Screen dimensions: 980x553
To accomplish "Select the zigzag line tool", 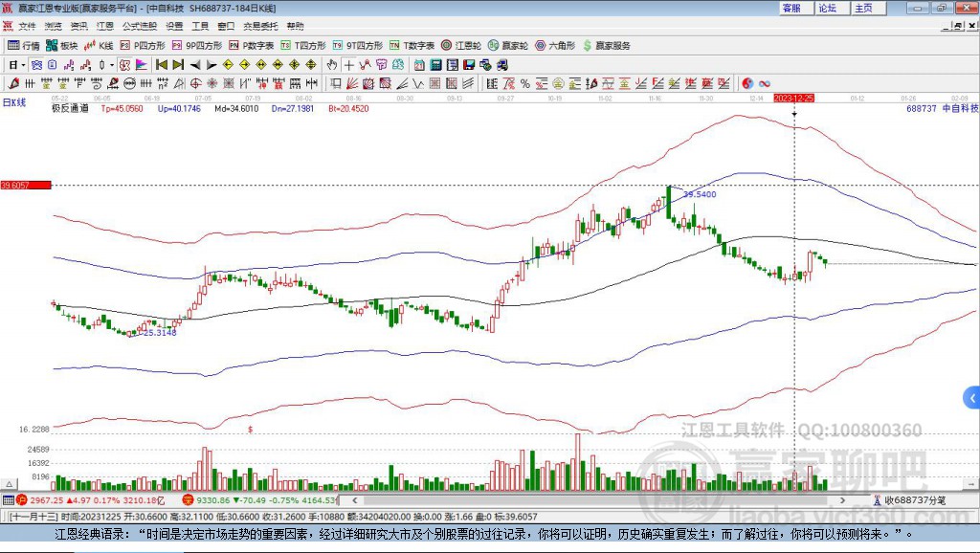I will point(418,84).
